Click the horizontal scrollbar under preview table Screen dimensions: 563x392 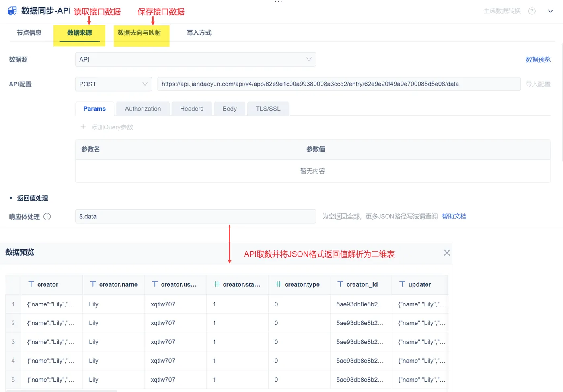pyautogui.click(x=62, y=391)
